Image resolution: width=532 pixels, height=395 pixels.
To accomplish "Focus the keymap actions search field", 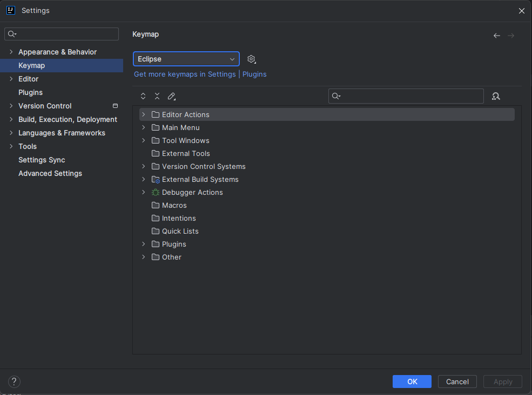I will 406,96.
